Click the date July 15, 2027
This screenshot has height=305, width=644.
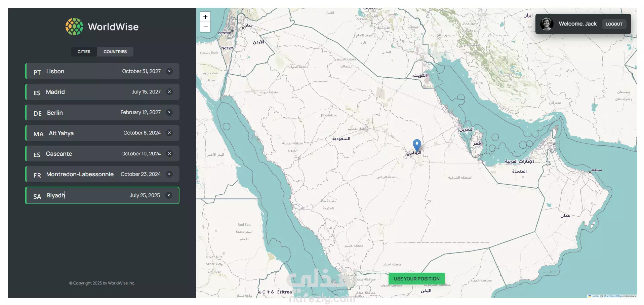click(146, 92)
